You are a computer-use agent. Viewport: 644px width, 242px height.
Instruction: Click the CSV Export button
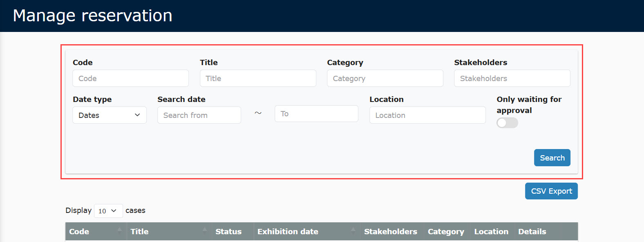(551, 191)
